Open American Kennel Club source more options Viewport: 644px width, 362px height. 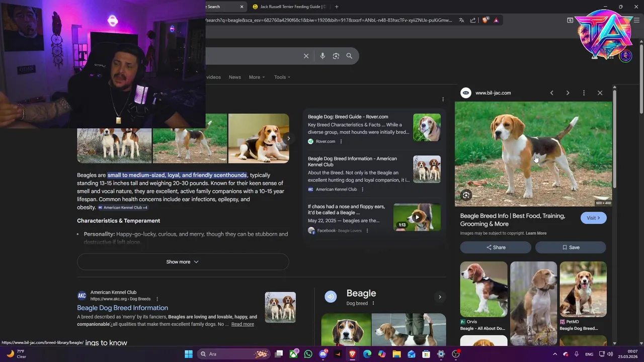click(x=362, y=190)
